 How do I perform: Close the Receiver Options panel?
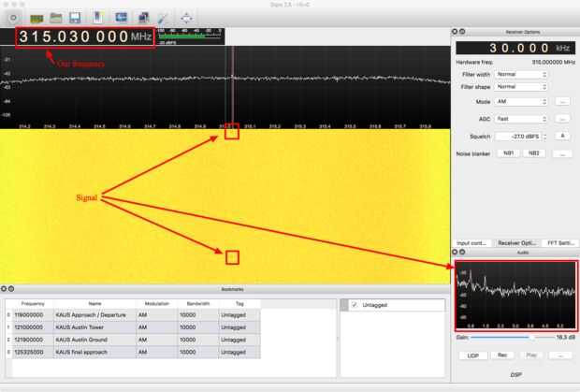point(455,32)
